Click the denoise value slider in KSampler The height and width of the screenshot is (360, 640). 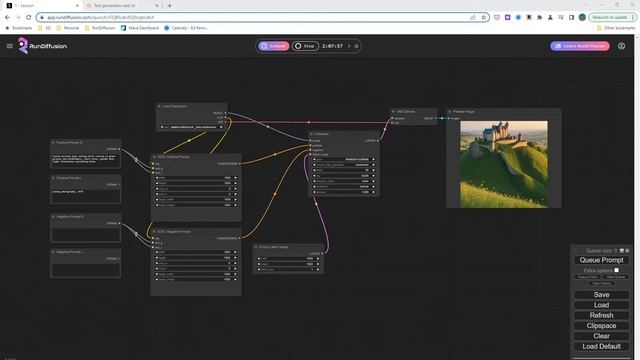click(x=344, y=192)
